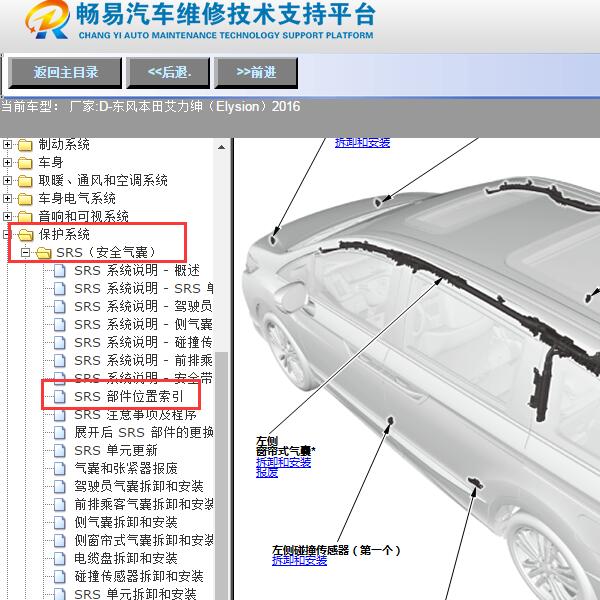Select the SRS（安全气囊）folder icon
Screen dimensions: 600x600
tap(44, 253)
